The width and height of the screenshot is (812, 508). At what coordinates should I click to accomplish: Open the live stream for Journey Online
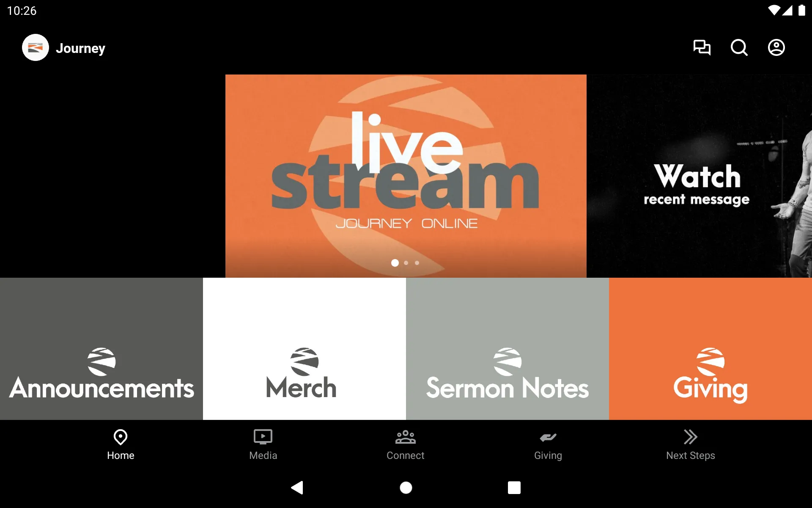coord(406,176)
